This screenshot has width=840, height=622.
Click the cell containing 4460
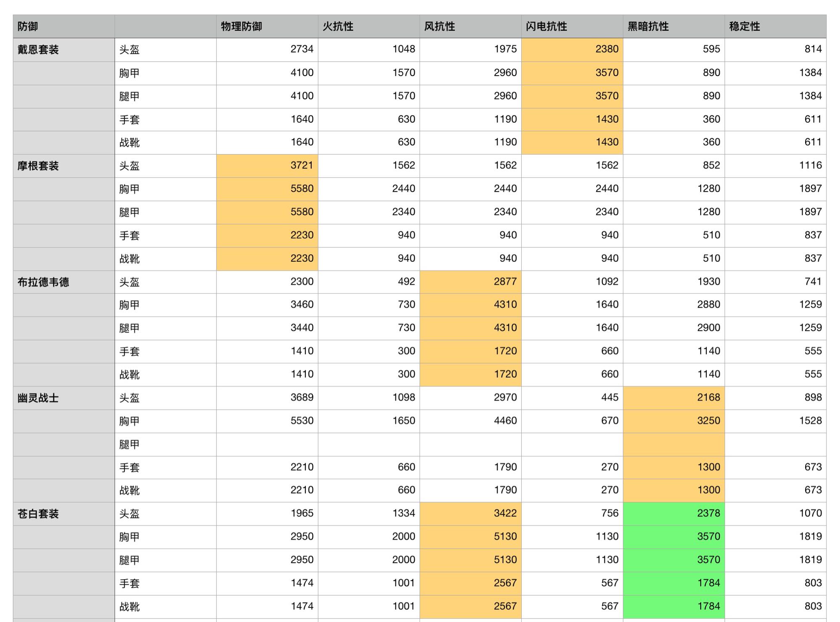pyautogui.click(x=470, y=421)
